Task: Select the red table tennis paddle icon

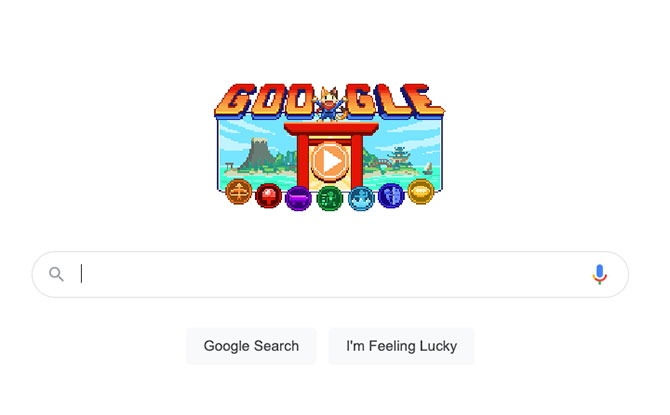Action: [x=268, y=196]
